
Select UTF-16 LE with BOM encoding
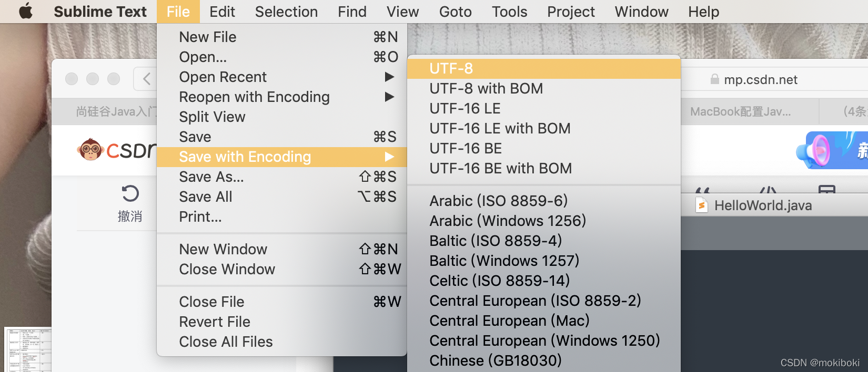[x=544, y=128]
